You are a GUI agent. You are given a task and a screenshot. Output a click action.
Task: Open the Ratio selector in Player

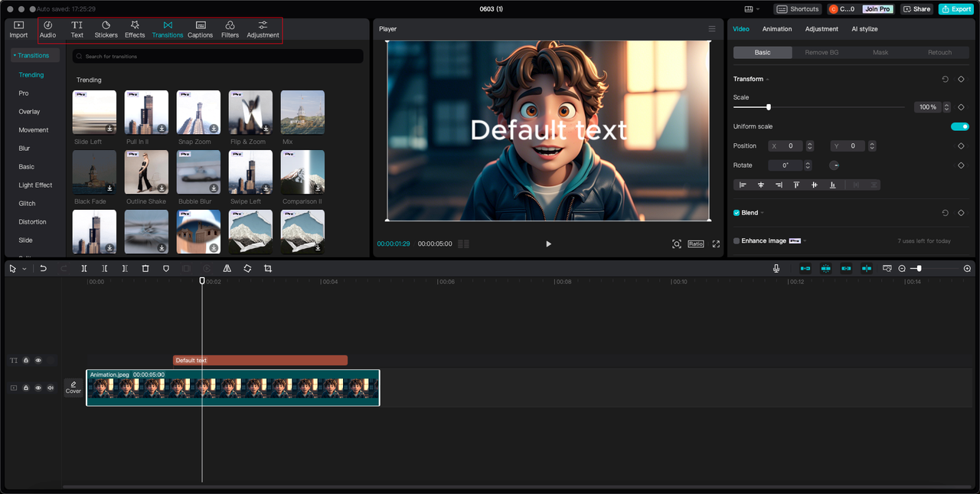click(696, 244)
